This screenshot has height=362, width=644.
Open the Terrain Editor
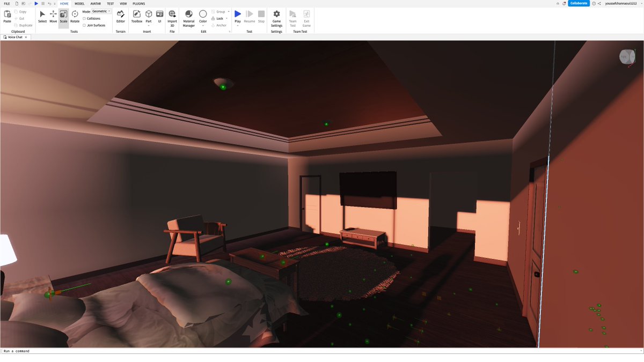(121, 17)
